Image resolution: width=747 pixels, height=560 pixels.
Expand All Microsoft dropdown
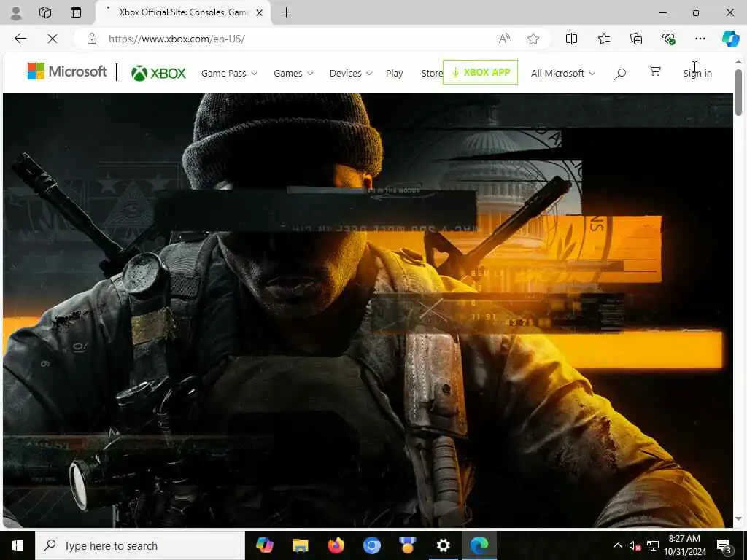(563, 74)
